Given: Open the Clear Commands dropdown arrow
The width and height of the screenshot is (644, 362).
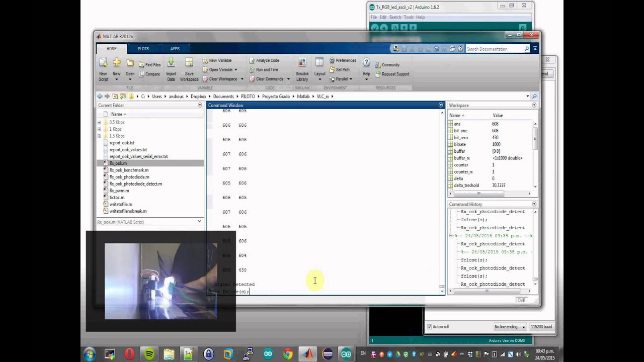Looking at the screenshot, I should pyautogui.click(x=288, y=79).
